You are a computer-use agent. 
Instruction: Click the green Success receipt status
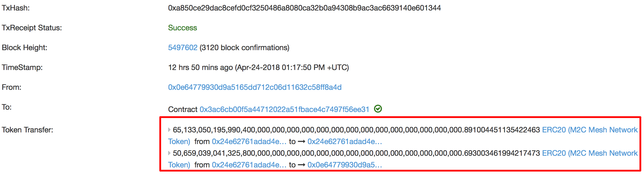click(182, 28)
